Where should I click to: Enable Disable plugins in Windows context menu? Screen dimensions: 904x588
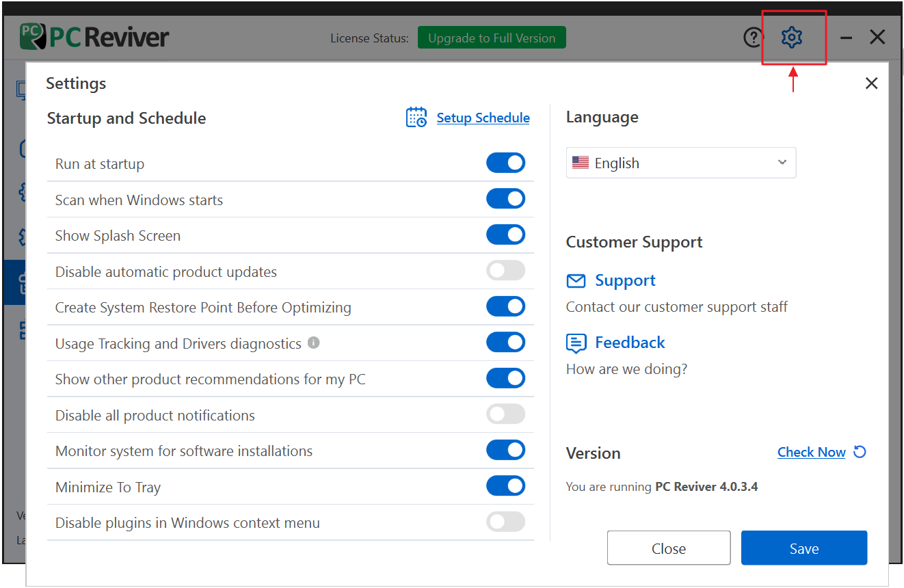505,522
